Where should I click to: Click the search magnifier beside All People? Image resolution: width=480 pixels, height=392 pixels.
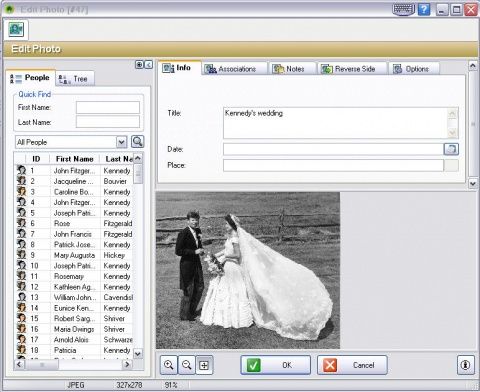(137, 142)
